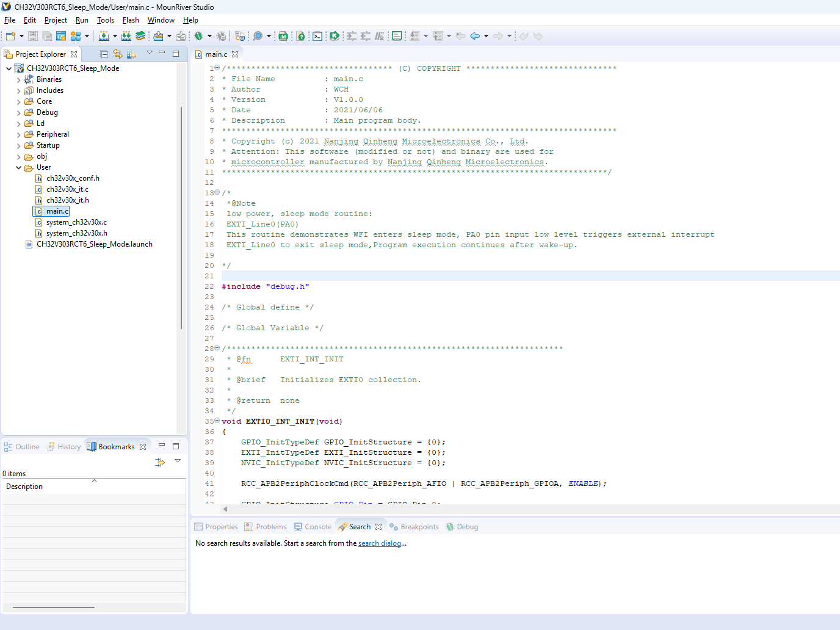Open the Back navigation history dropdown
The image size is (840, 630).
486,36
